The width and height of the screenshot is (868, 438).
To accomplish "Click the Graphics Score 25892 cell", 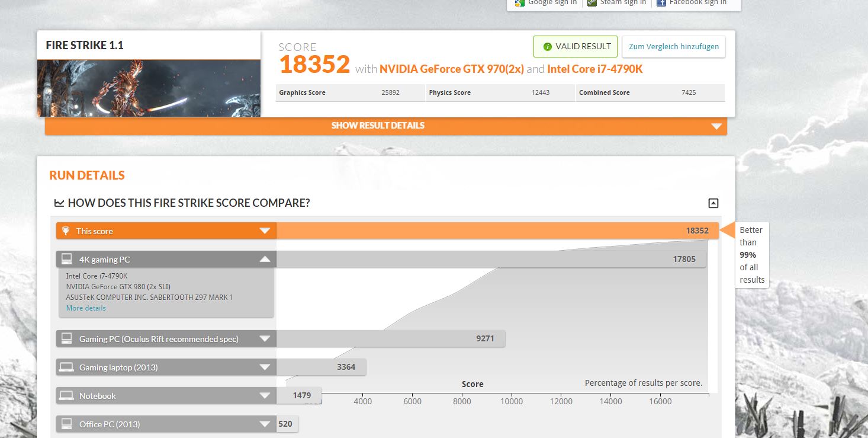I will click(x=350, y=92).
